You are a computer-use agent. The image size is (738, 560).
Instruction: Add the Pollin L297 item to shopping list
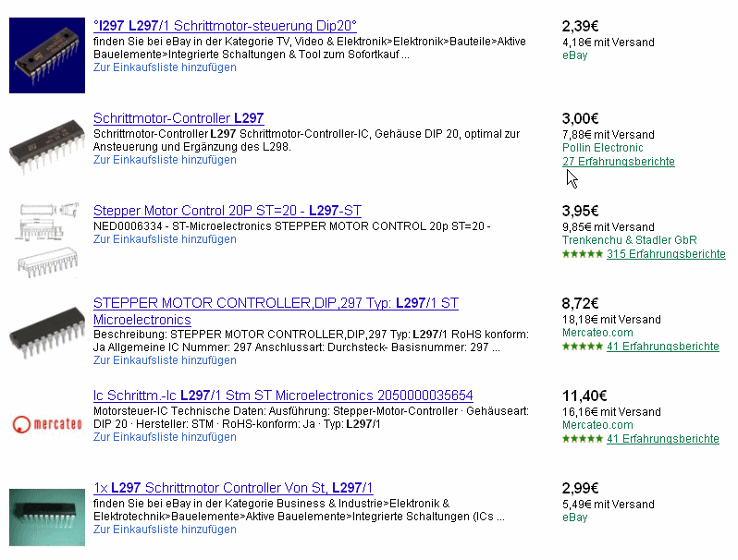[x=165, y=160]
